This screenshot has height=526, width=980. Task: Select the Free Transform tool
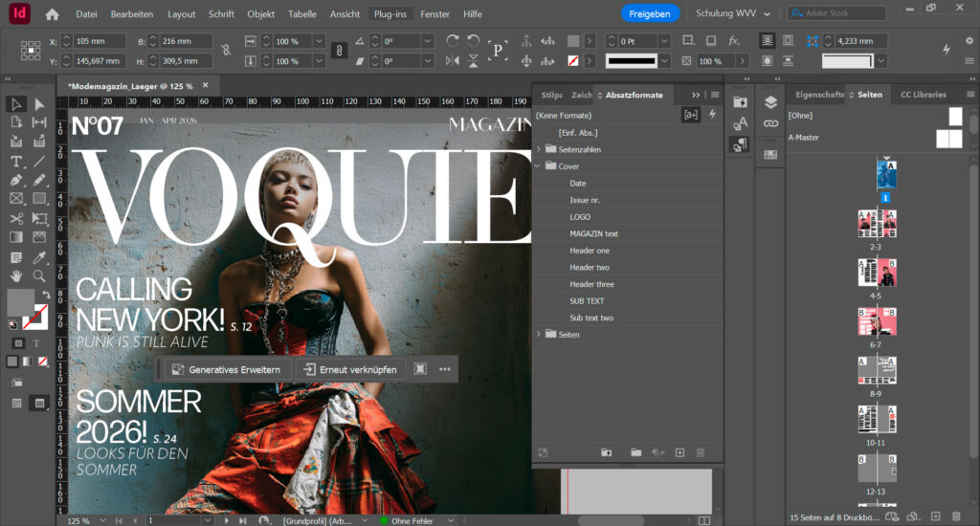pos(39,219)
